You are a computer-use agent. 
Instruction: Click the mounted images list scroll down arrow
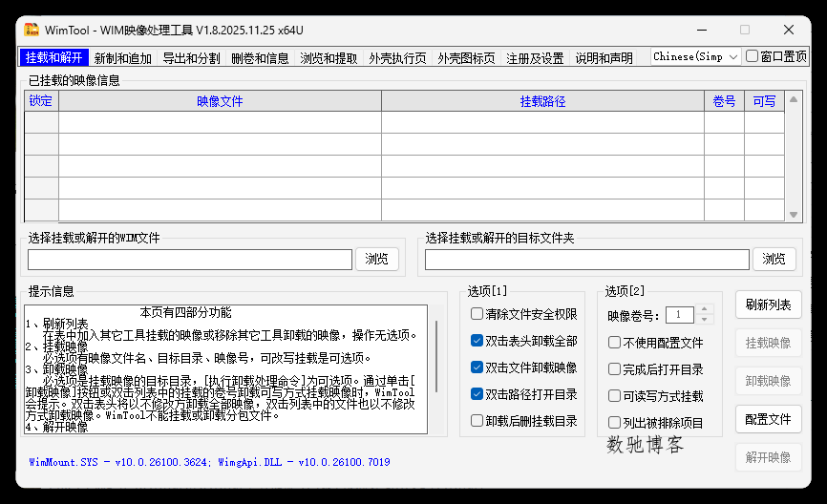[794, 214]
